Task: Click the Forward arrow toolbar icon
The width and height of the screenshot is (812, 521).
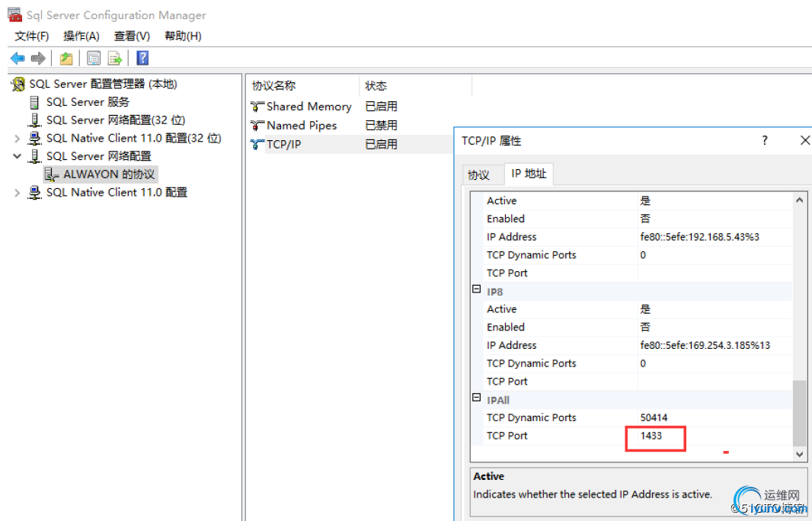Action: click(x=38, y=58)
